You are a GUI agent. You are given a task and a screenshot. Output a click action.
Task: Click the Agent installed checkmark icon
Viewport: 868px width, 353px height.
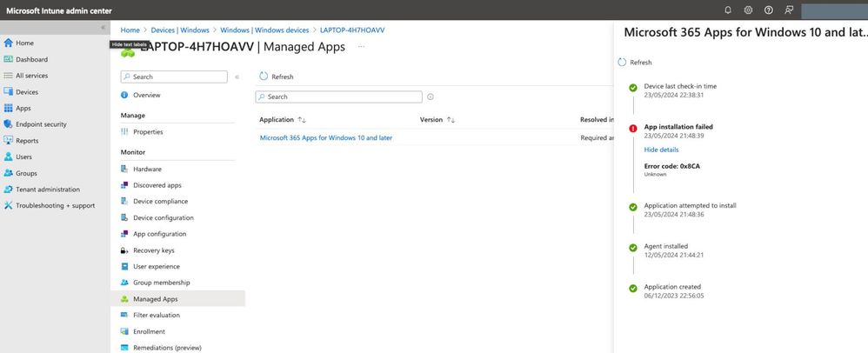click(x=633, y=248)
